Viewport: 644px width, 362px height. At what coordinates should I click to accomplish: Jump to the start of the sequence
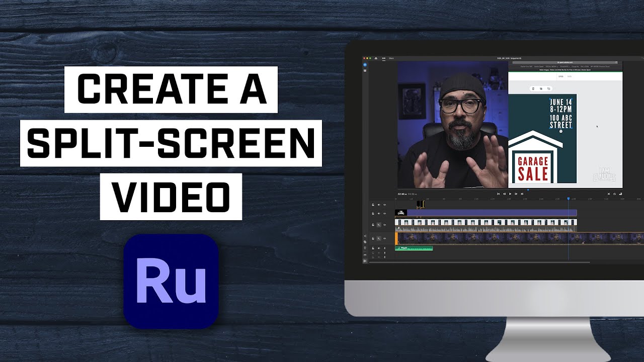[498, 194]
